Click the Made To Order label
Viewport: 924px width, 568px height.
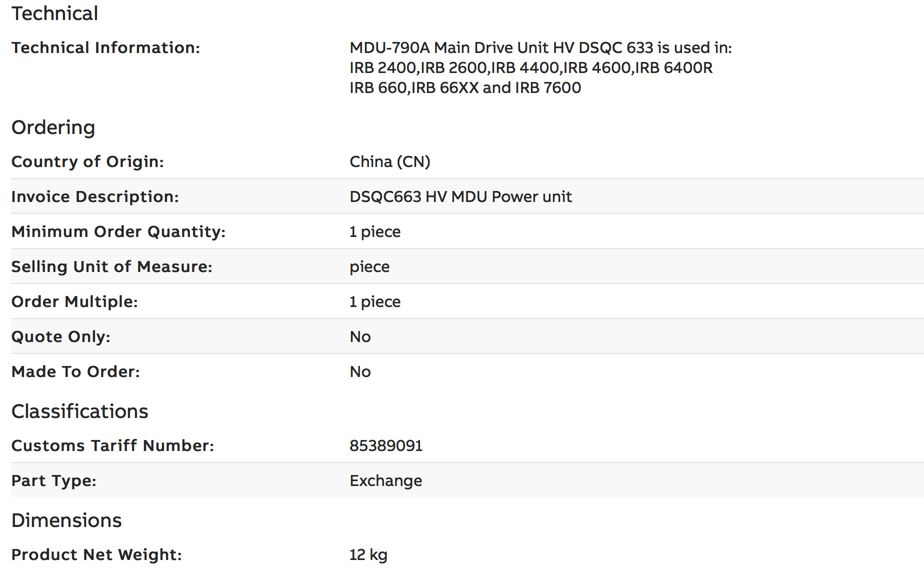[75, 371]
